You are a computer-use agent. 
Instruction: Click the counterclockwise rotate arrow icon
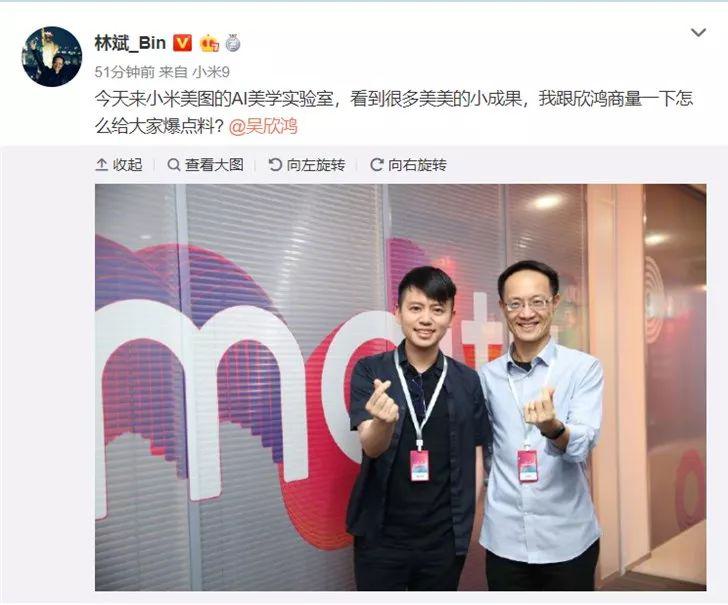tap(275, 164)
